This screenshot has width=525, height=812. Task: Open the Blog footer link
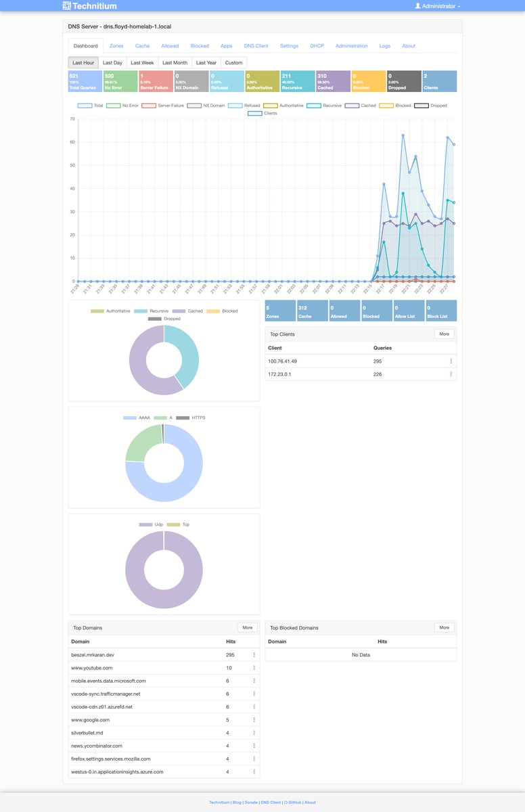(237, 803)
